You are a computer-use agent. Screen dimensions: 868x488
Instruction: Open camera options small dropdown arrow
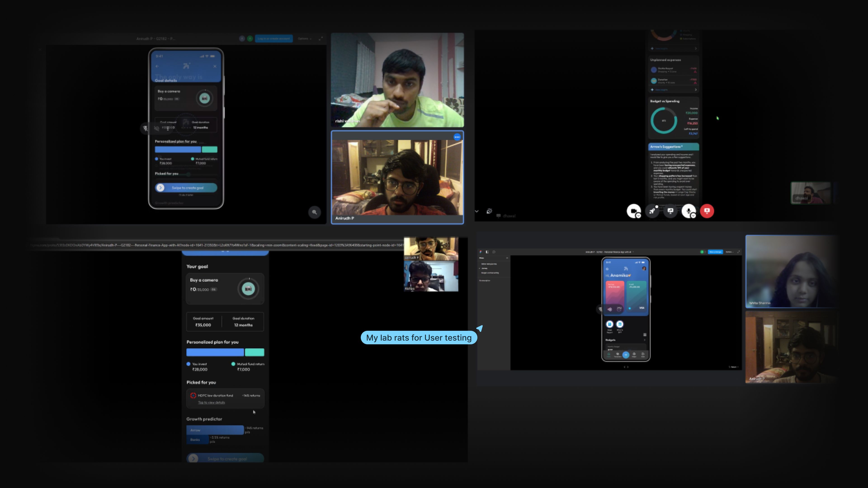638,216
